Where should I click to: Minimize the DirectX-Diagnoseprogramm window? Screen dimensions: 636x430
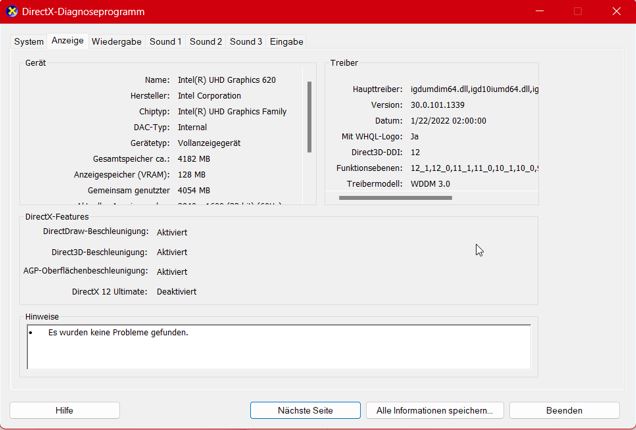(538, 12)
